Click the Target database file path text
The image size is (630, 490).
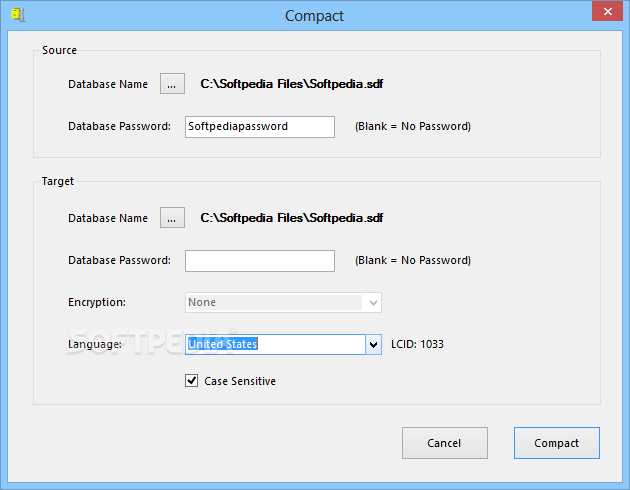292,218
